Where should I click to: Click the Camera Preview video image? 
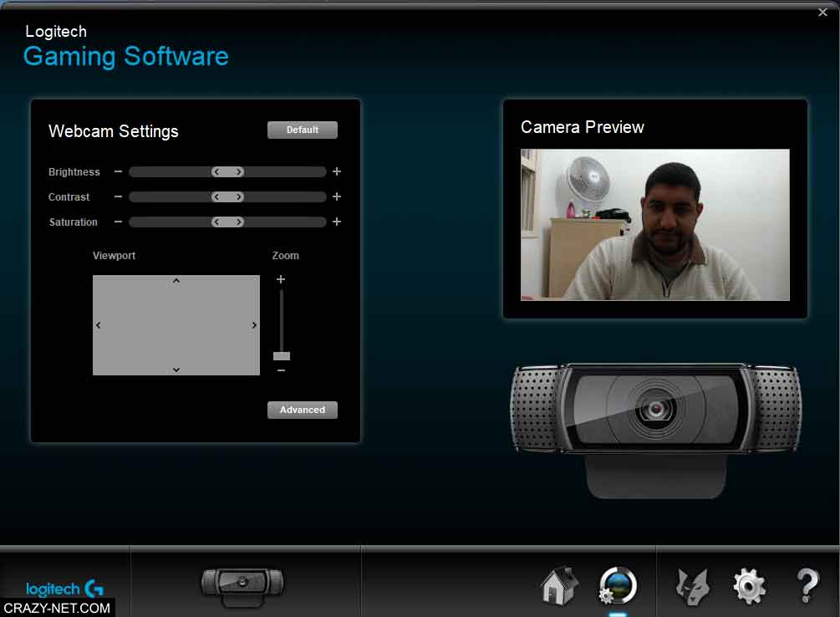click(x=654, y=225)
